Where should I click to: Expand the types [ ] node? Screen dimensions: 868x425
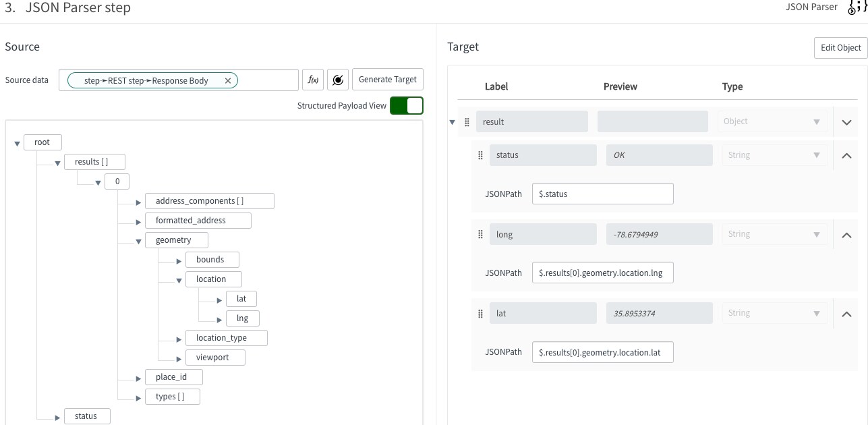pos(138,397)
